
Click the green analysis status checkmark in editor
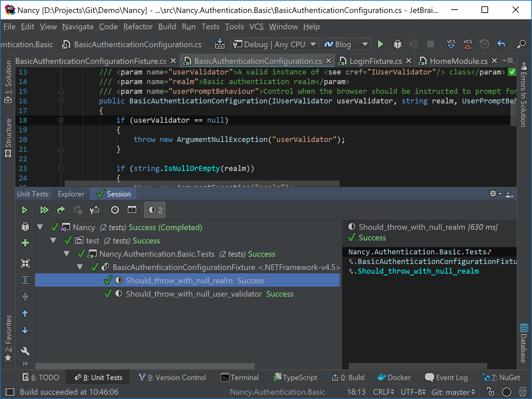point(512,72)
